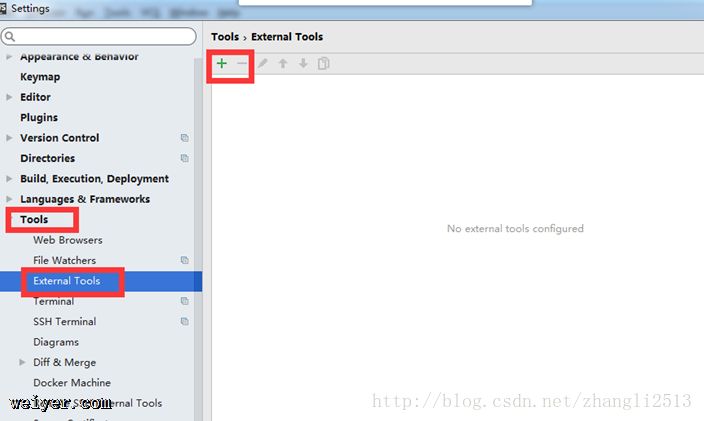Click project-level icon beside Terminal
704x421 pixels.
[x=185, y=301]
